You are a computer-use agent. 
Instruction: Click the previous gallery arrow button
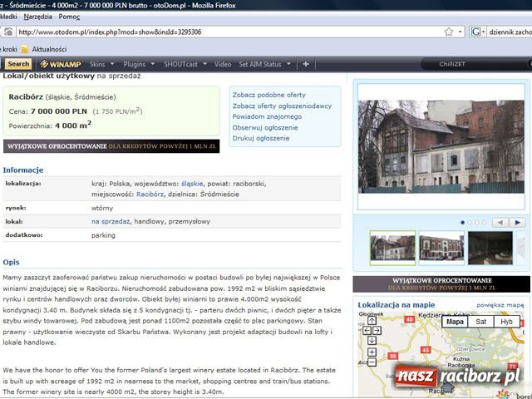click(498, 223)
